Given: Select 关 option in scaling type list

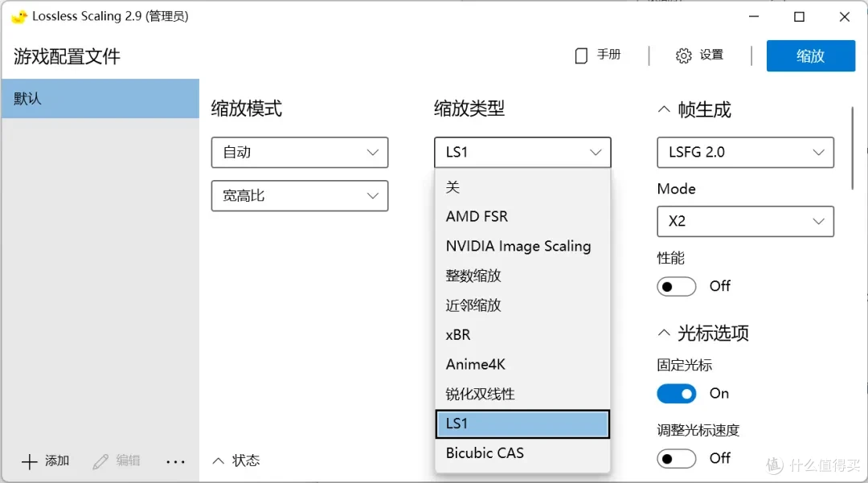Looking at the screenshot, I should tap(522, 187).
